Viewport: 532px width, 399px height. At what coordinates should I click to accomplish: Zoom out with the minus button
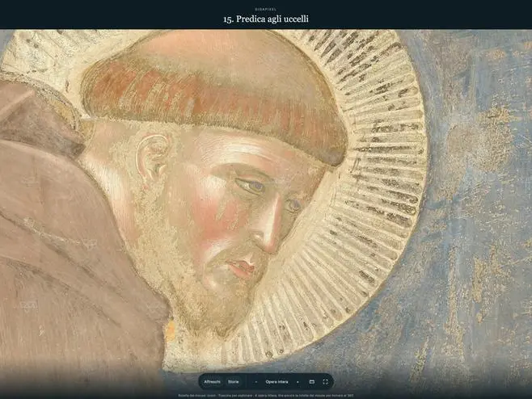click(256, 382)
